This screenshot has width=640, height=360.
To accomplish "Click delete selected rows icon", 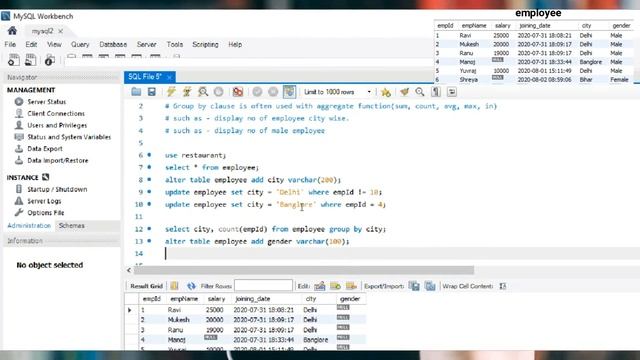I will coord(351,286).
